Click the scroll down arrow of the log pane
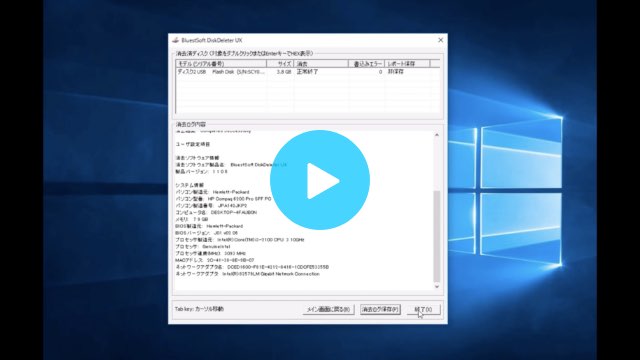Viewport: 640px width, 360px height. pos(436,286)
